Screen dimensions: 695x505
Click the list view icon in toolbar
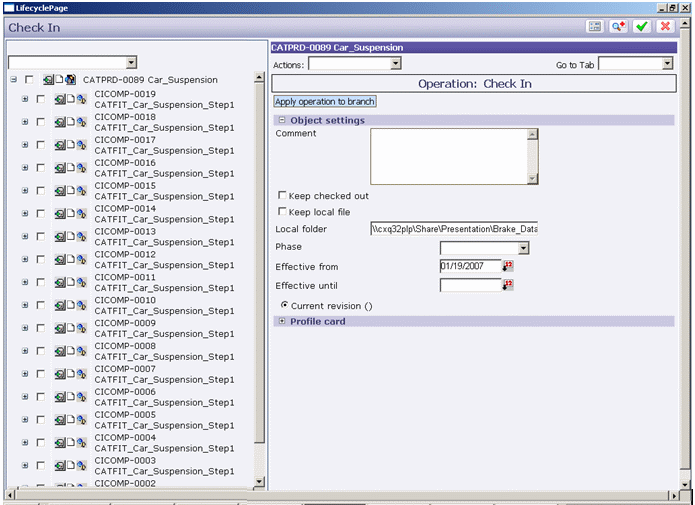click(x=595, y=27)
